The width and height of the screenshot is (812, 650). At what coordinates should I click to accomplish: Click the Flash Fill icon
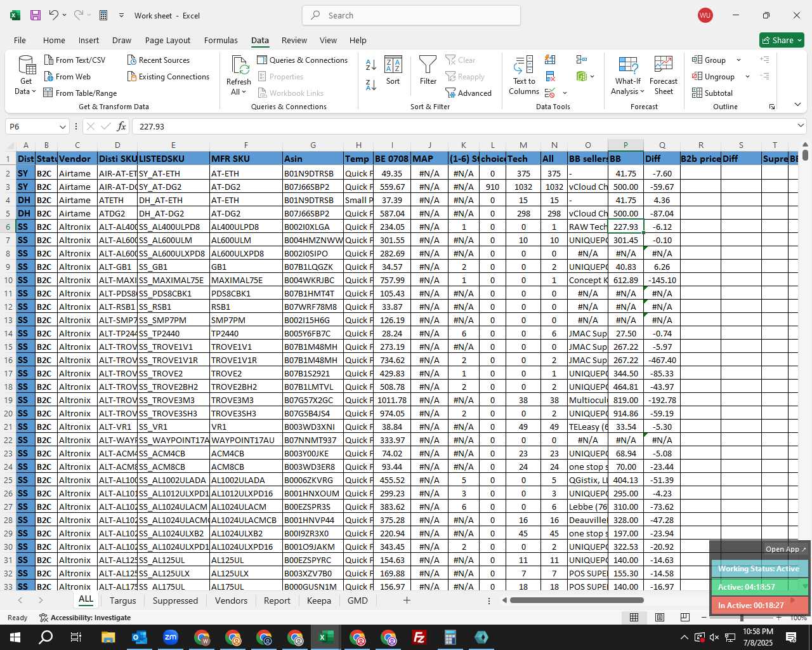(550, 60)
